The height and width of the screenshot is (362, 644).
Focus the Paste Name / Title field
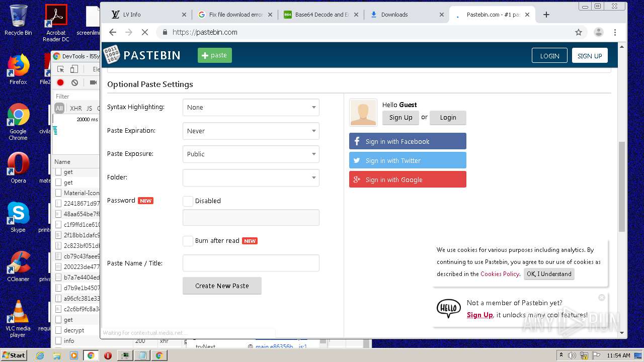click(251, 263)
